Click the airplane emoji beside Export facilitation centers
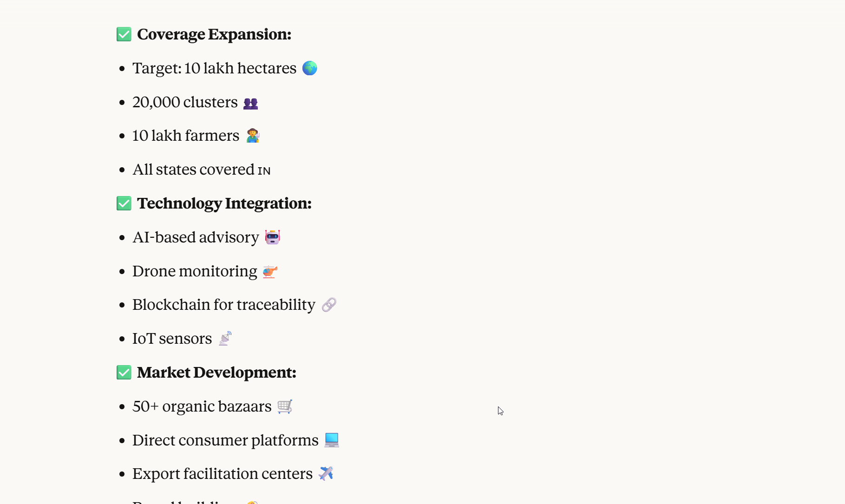845x504 pixels. 326,473
